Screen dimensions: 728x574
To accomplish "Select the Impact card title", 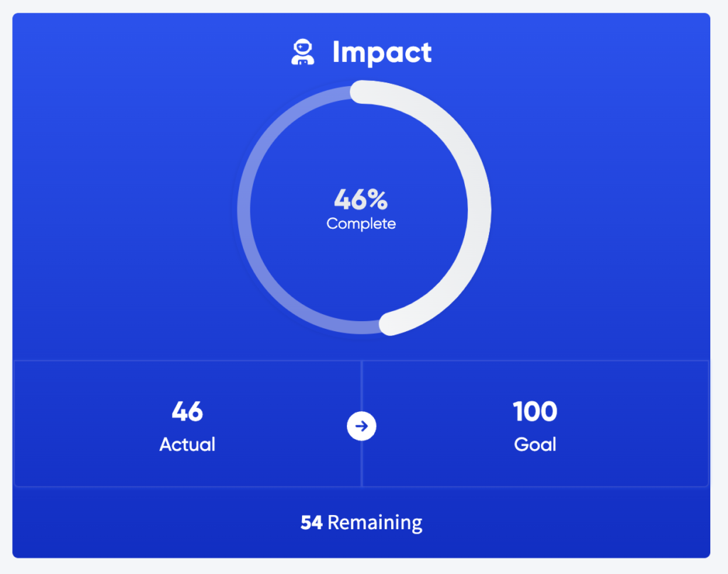I will (x=382, y=52).
